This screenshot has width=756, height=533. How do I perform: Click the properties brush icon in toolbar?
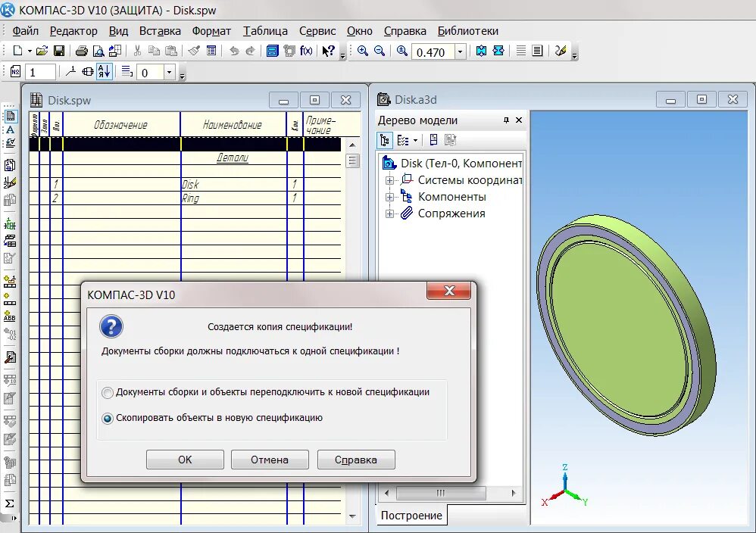pyautogui.click(x=194, y=51)
